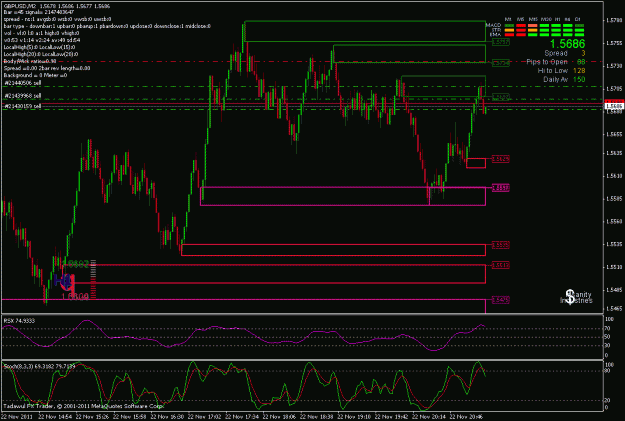Screen dimensions: 625x421
Task: Click the '22 Nov 17:34' time axis label
Action: coord(242,417)
